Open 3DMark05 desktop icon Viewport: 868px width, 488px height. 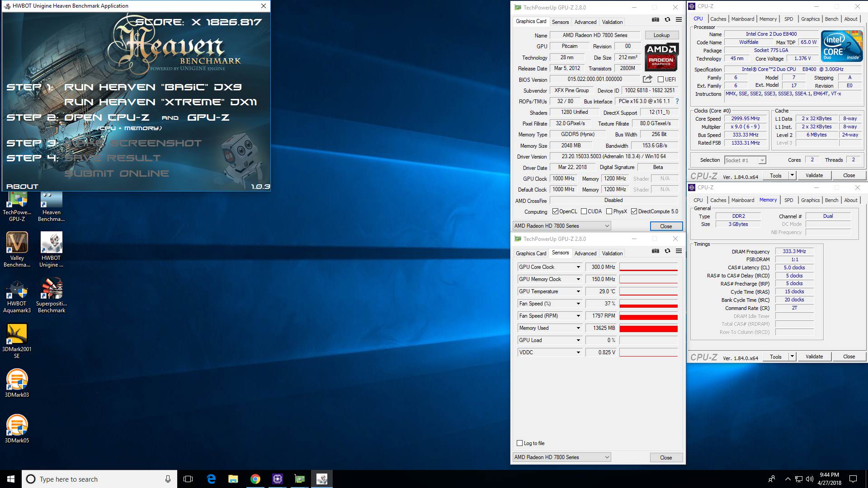click(x=17, y=429)
